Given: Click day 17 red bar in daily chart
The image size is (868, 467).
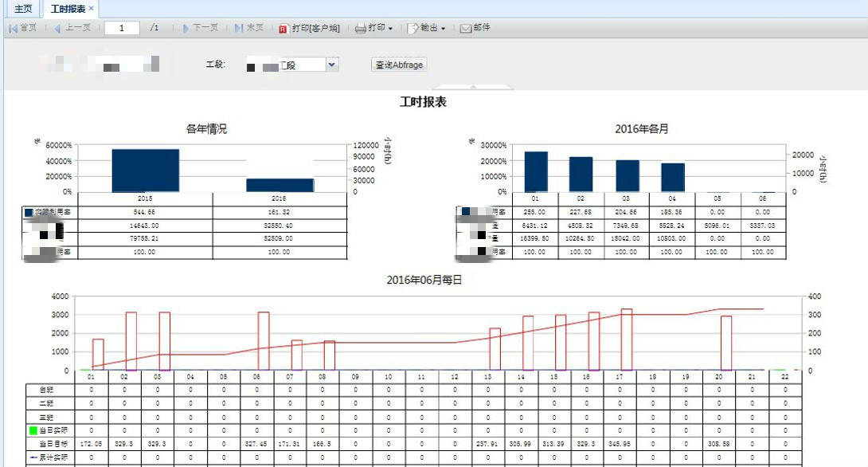Looking at the screenshot, I should [x=627, y=339].
